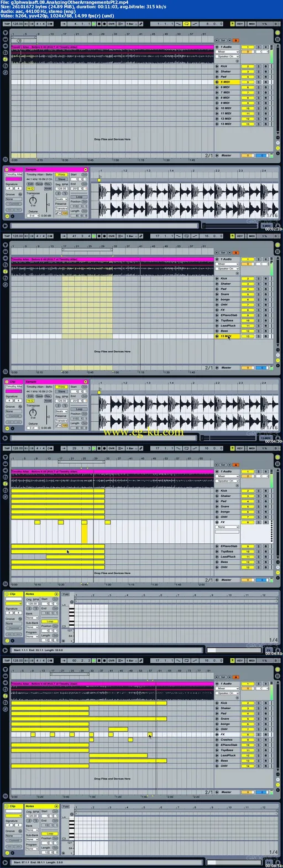This screenshot has width=283, height=868.
Task: Arm the Kick track in top frame
Action: (x=266, y=66)
